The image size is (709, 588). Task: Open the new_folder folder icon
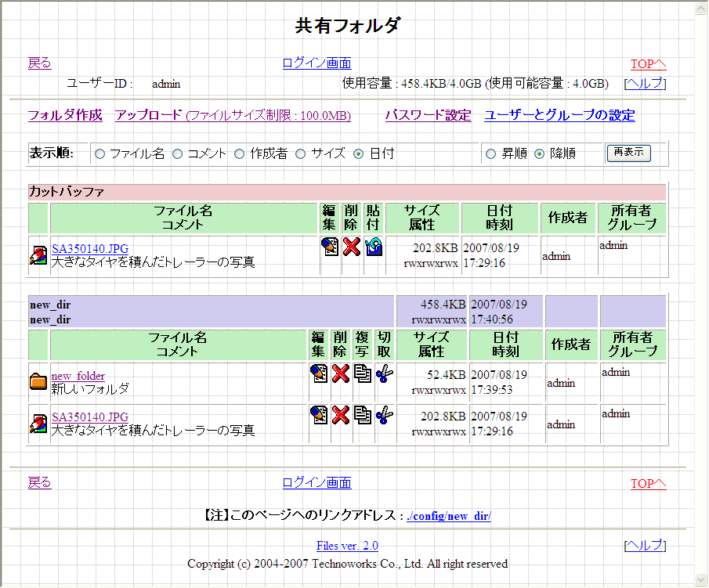coord(38,382)
